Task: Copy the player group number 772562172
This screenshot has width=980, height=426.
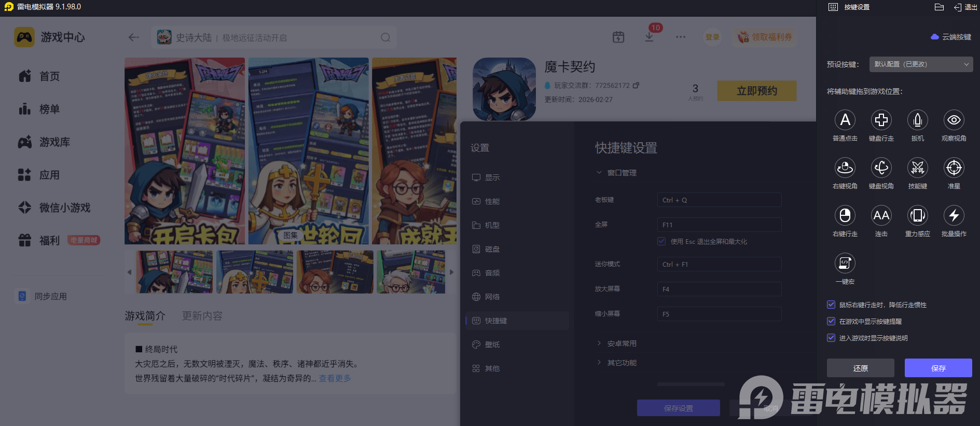Action: (636, 85)
